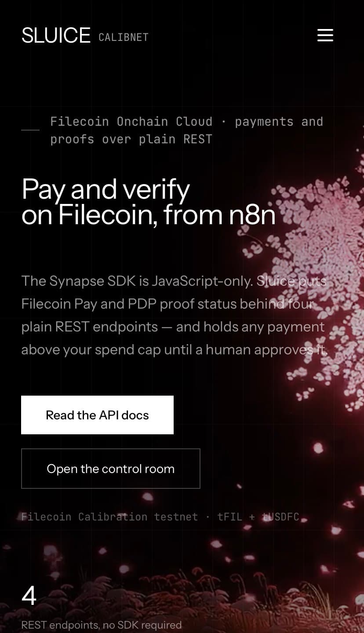This screenshot has height=633, width=364.
Task: Select the CALIBNET network badge
Action: [x=124, y=37]
